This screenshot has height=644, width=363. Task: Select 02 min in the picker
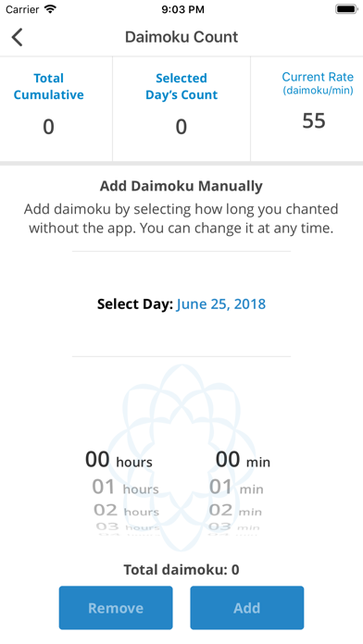(x=235, y=511)
